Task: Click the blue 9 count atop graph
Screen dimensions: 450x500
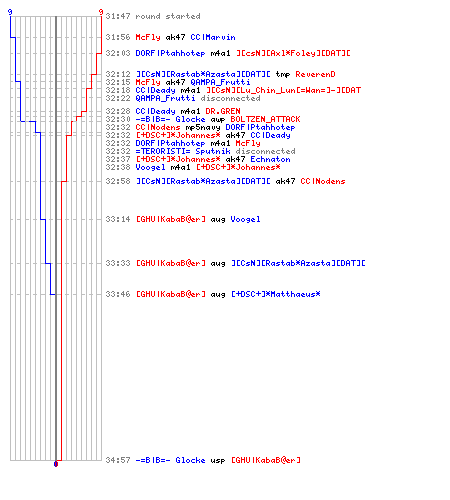Action: 10,12
